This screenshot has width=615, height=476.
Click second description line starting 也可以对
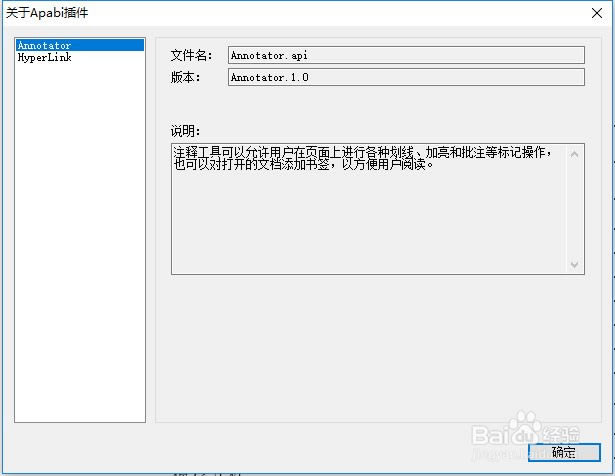(x=304, y=164)
